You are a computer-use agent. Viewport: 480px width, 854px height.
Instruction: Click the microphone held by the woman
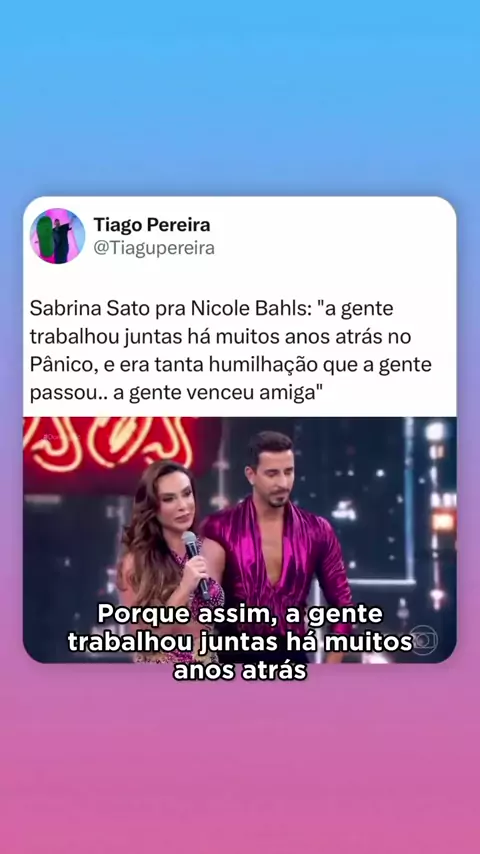click(196, 565)
